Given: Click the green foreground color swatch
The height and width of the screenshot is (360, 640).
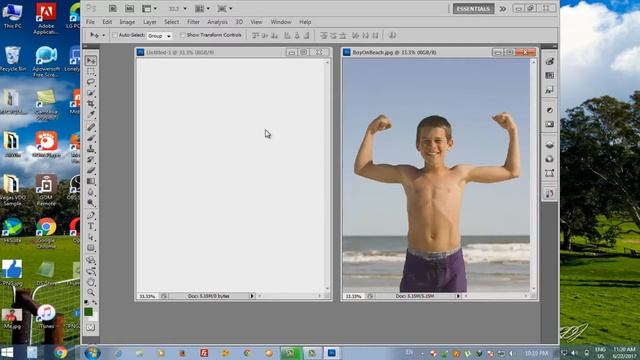Looking at the screenshot, I should click(x=89, y=312).
